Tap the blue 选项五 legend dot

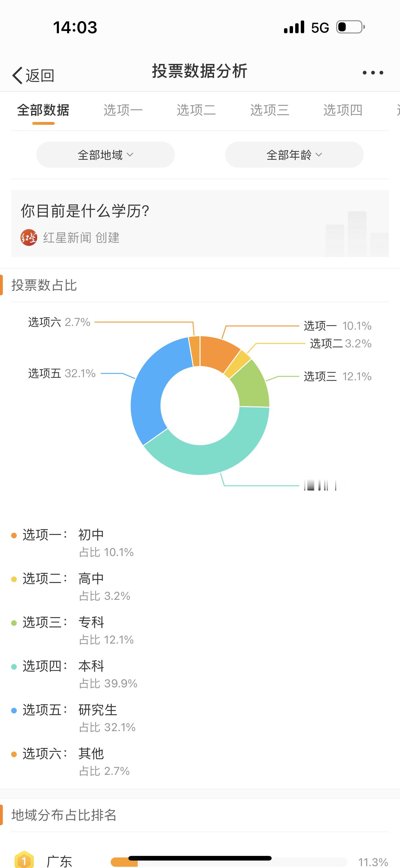[14, 710]
